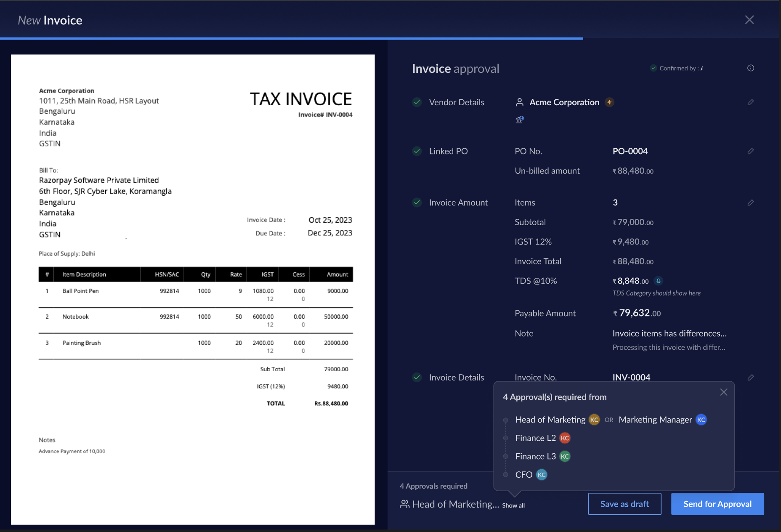781x532 pixels.
Task: Click Head of Marketing approver label
Action: [550, 420]
